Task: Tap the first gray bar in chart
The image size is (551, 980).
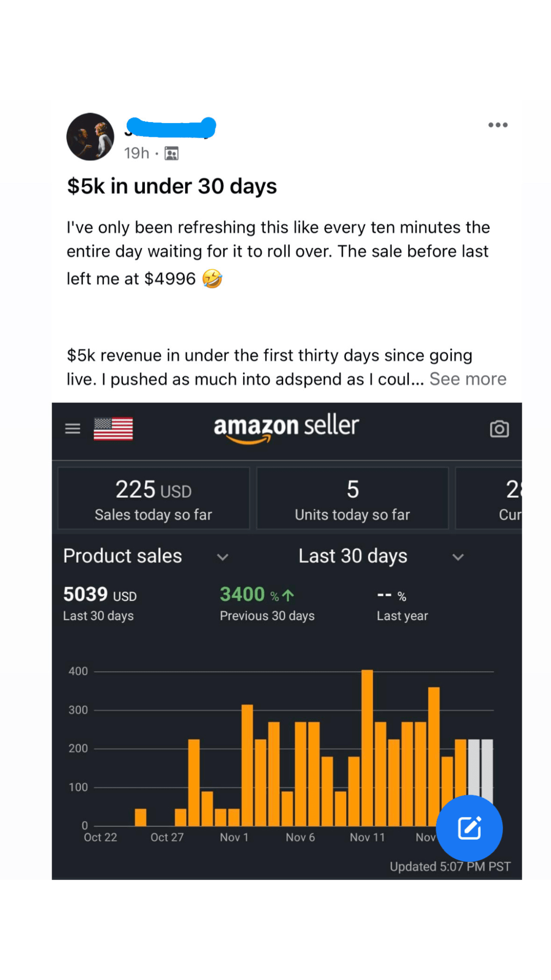Action: (474, 770)
